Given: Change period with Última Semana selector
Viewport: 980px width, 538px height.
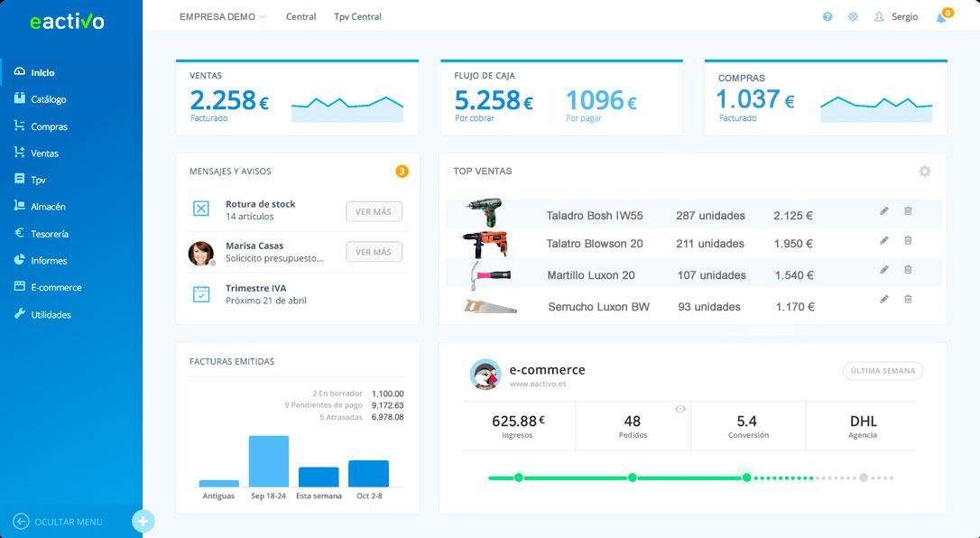Looking at the screenshot, I should (x=883, y=370).
